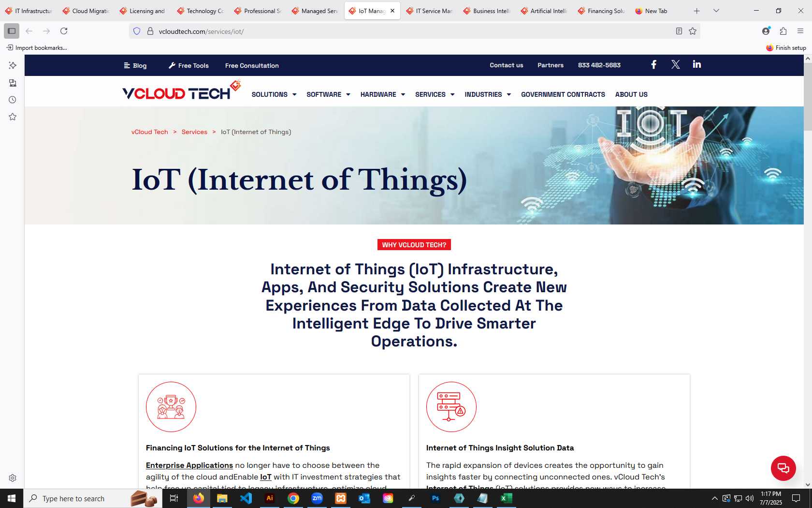Open the Blog link
The width and height of the screenshot is (812, 508).
135,65
